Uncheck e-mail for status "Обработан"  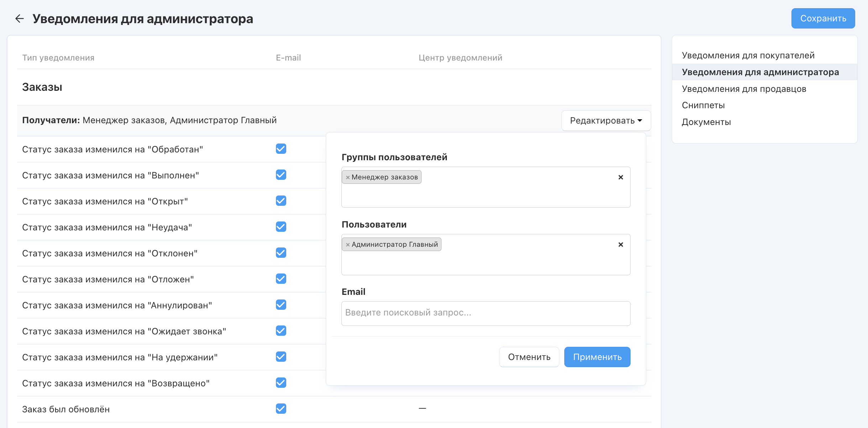[x=281, y=149]
